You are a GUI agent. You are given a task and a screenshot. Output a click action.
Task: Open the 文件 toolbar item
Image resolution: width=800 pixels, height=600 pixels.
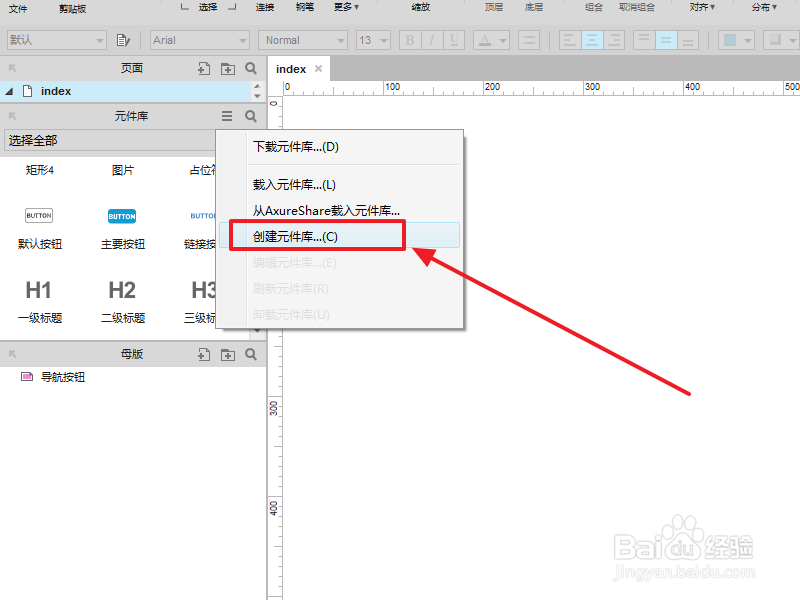[18, 8]
